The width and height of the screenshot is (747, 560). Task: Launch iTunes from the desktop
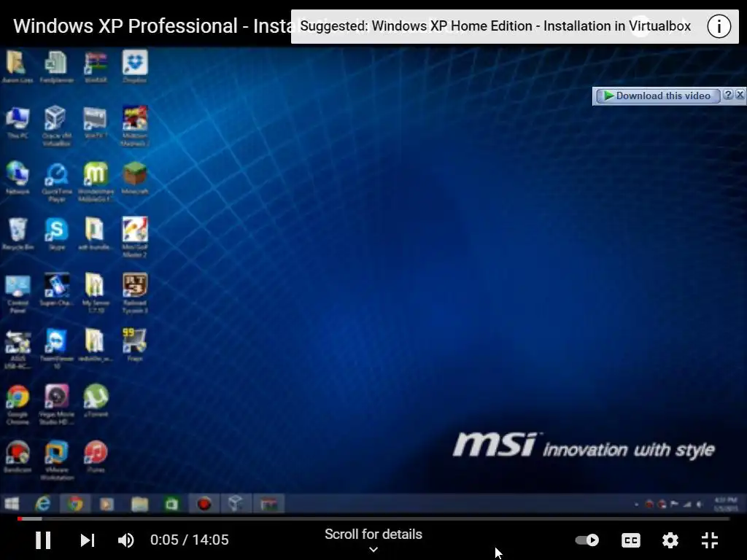pos(96,456)
